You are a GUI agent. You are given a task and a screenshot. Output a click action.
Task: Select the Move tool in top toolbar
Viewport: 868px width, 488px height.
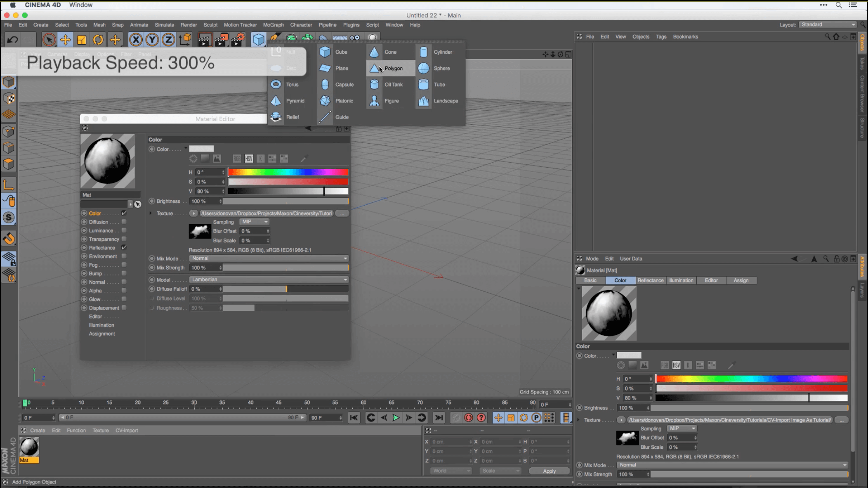[65, 40]
